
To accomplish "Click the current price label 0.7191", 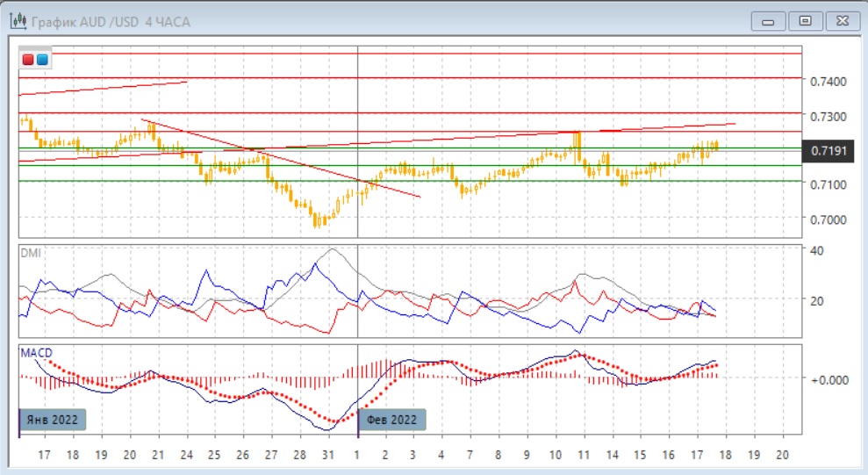I will (829, 151).
